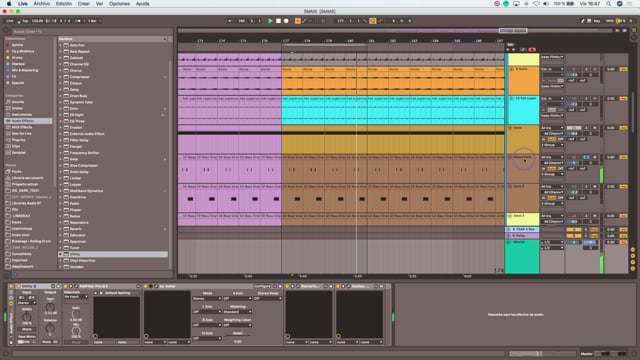
Task: Click the Configure button on the meter plug-in
Action: pos(262,286)
